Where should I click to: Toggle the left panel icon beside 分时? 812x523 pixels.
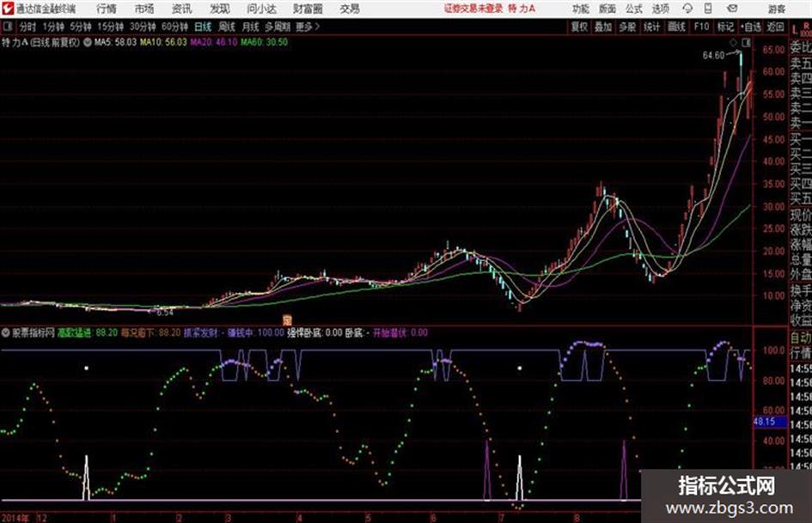click(7, 27)
